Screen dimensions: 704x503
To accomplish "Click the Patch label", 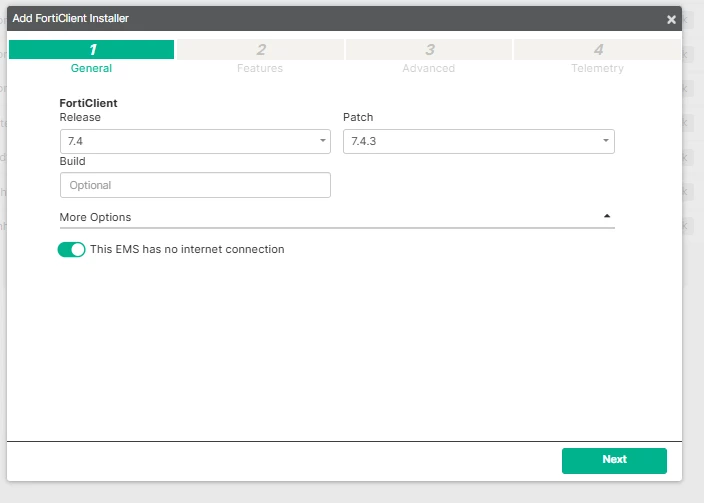I will (358, 117).
